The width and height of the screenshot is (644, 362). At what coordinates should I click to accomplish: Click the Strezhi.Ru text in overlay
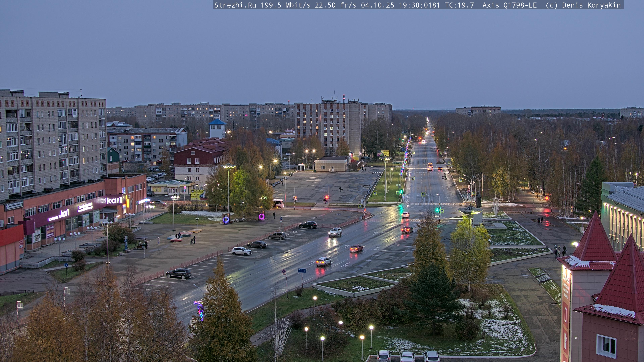click(235, 5)
